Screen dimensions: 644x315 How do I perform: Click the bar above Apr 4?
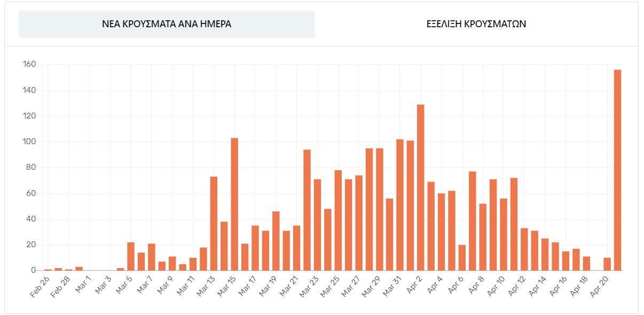pyautogui.click(x=442, y=232)
